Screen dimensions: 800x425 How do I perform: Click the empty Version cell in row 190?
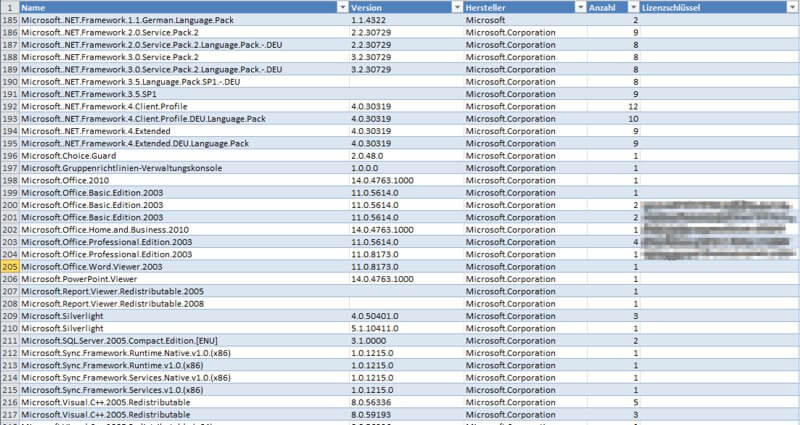click(406, 82)
